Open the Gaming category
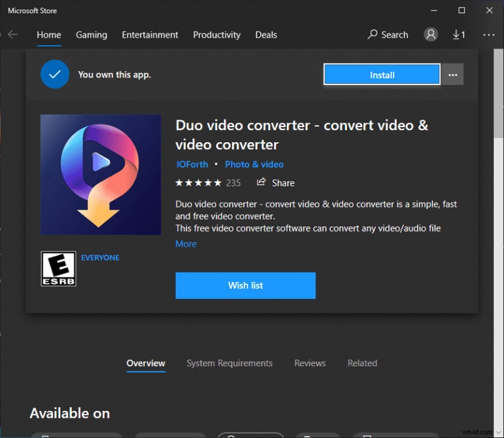 coord(91,35)
